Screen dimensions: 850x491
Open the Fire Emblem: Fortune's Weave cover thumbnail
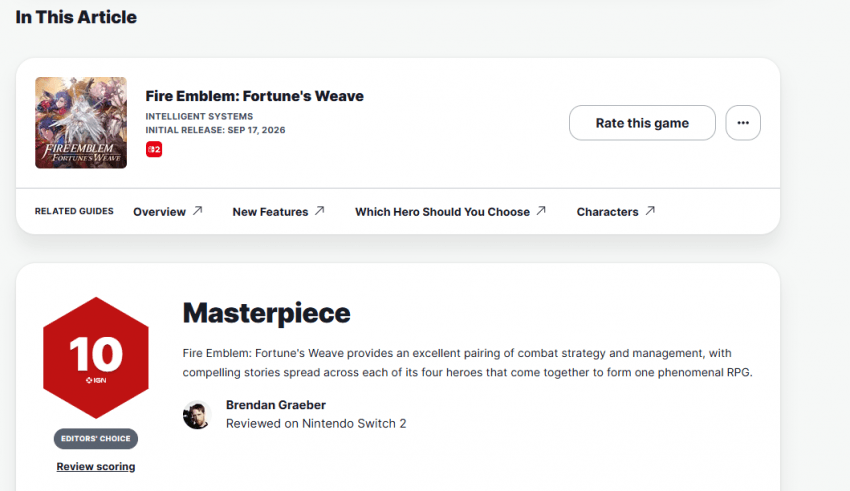[x=81, y=122]
